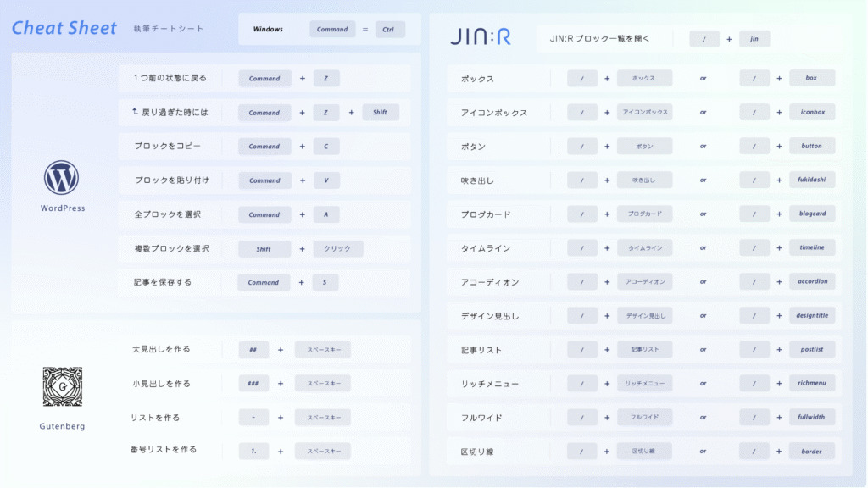Click the Gutenberg logo icon
Screen dimensions: 868x488
click(63, 386)
